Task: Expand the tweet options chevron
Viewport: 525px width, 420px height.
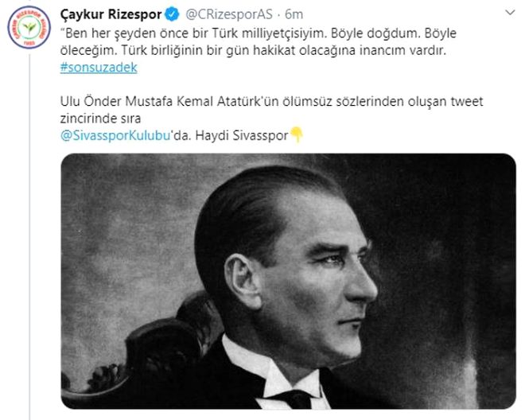Action: pos(510,13)
